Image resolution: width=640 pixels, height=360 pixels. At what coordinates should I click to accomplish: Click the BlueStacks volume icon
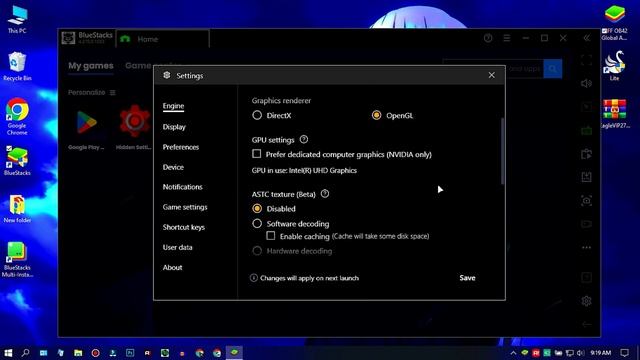587,84
